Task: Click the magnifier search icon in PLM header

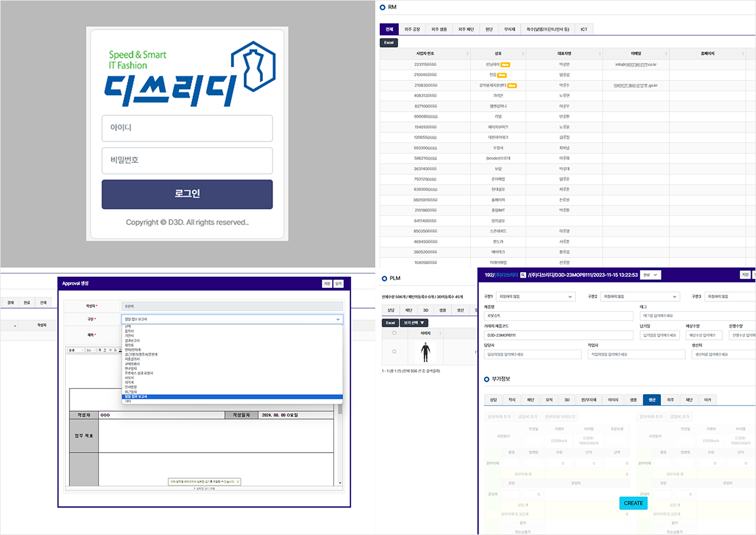Action: tap(523, 275)
